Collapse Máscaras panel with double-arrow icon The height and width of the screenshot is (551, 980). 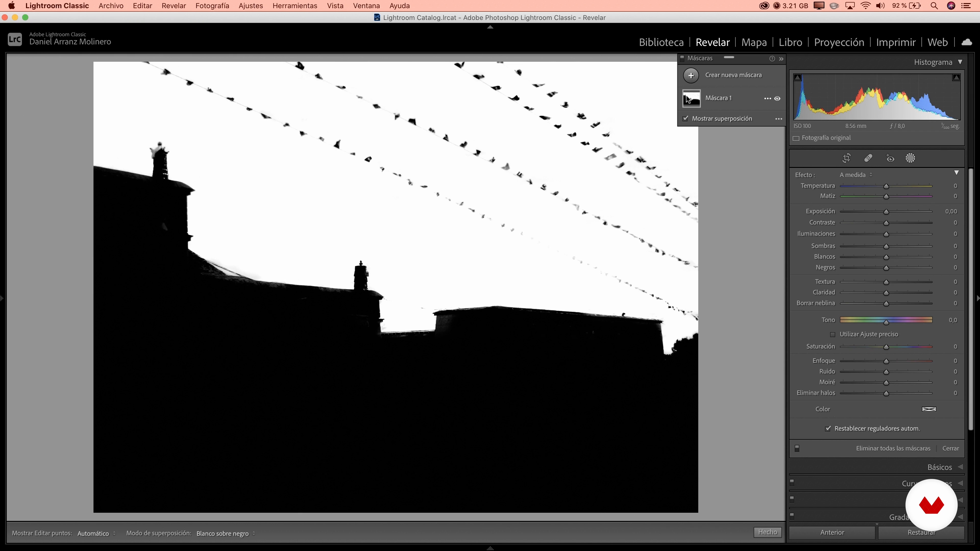point(781,59)
